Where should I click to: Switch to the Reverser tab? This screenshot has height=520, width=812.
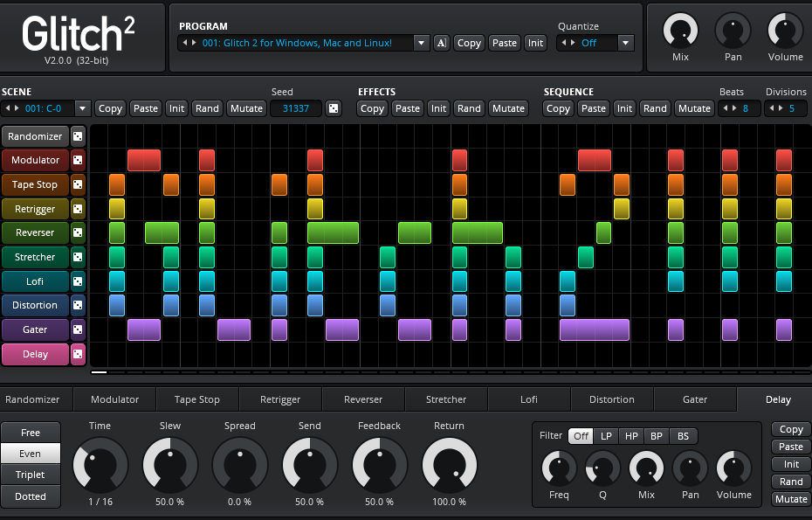click(x=363, y=399)
